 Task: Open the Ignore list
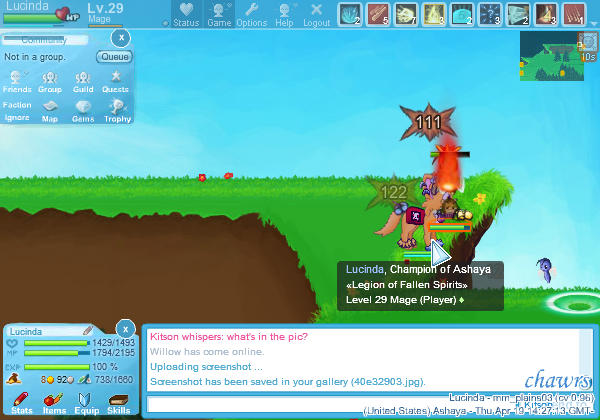point(17,117)
